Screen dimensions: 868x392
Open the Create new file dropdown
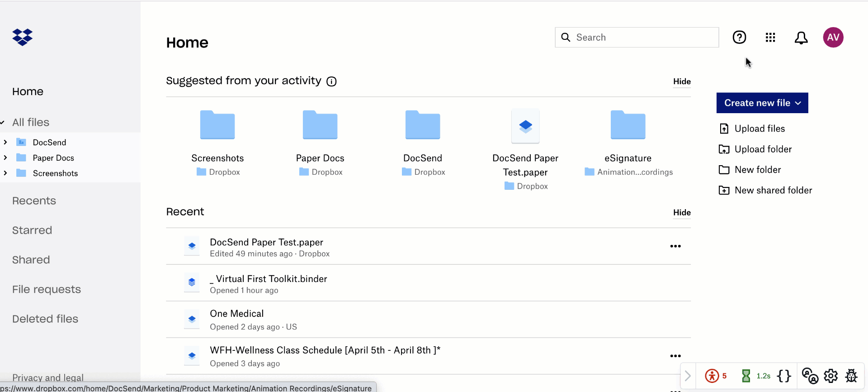[x=762, y=103]
